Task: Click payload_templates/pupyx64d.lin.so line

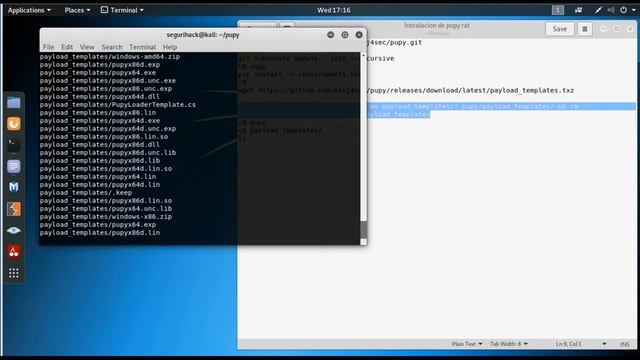Action: point(106,169)
